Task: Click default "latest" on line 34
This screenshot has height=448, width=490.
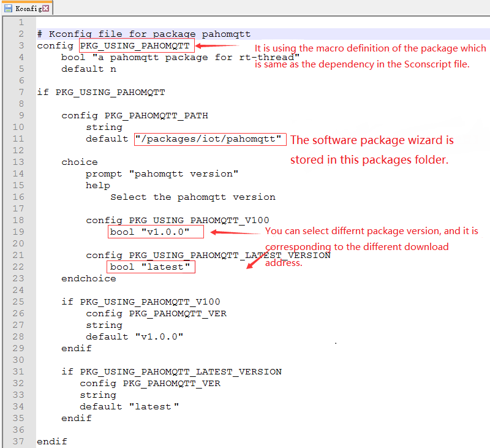Action: pyautogui.click(x=129, y=406)
